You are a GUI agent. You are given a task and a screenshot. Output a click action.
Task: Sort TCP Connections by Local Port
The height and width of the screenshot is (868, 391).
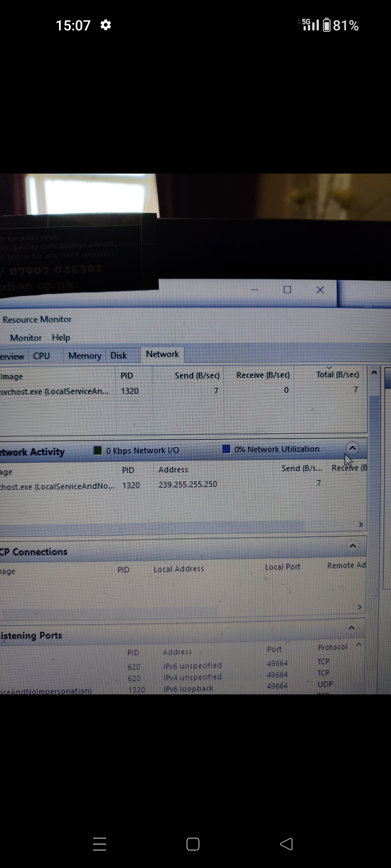pyautogui.click(x=282, y=567)
